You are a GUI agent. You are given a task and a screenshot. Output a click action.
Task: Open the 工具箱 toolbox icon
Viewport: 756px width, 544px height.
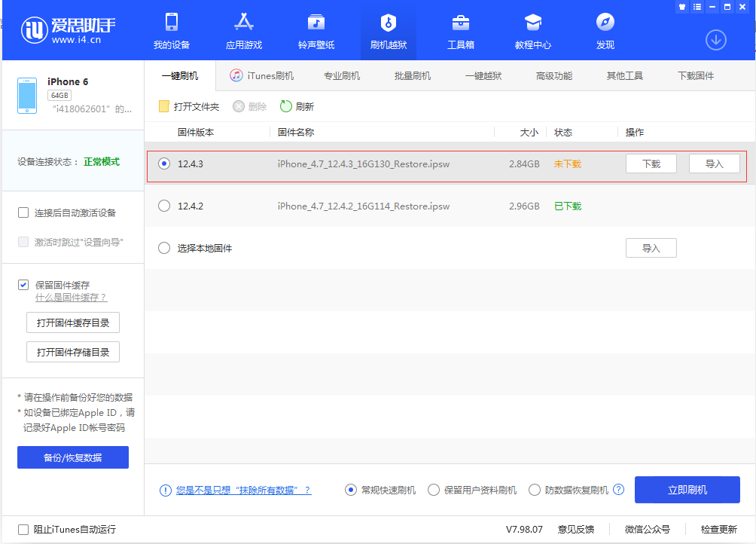click(x=460, y=22)
